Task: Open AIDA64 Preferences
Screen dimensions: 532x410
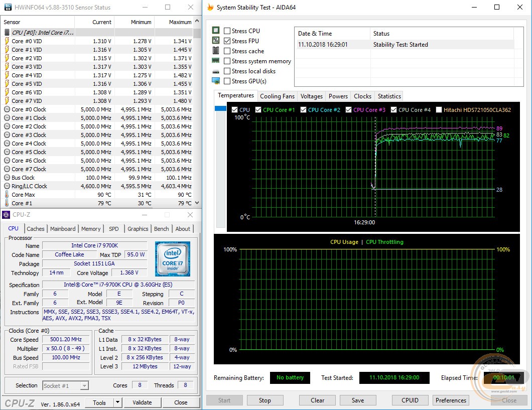Action: point(451,400)
